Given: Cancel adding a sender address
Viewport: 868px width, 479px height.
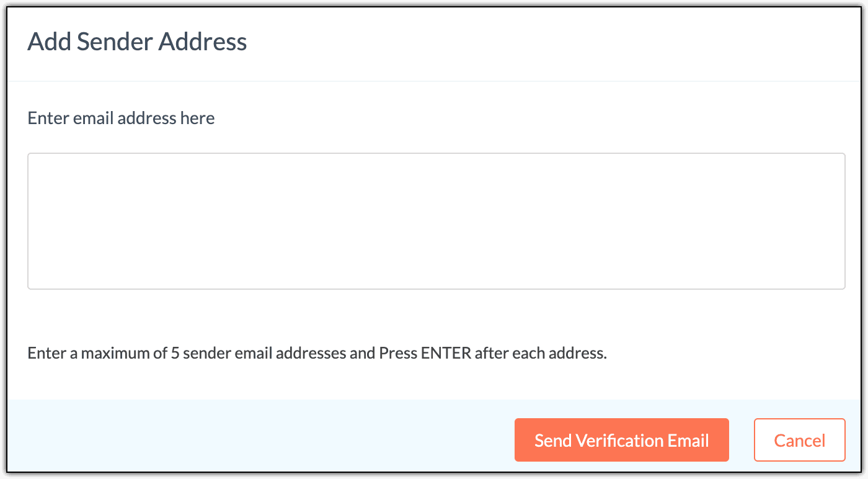Looking at the screenshot, I should [x=799, y=440].
